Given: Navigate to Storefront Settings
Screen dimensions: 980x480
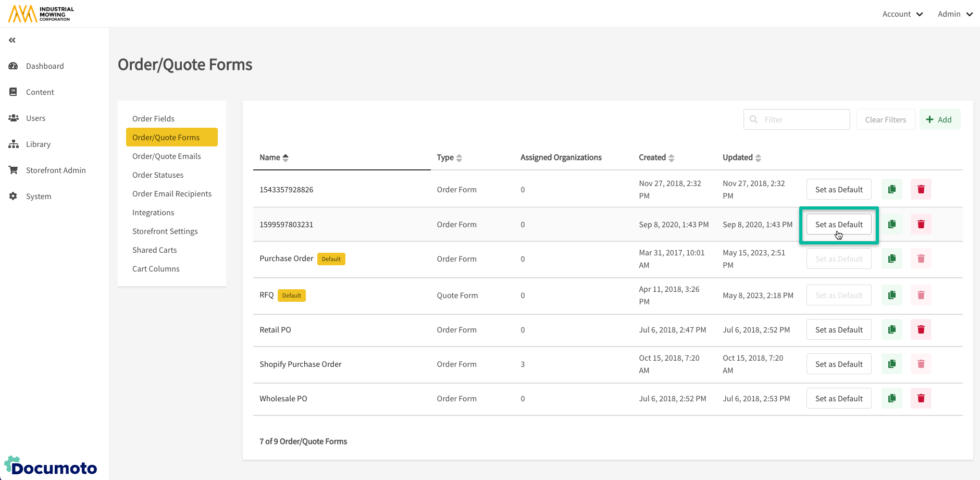Looking at the screenshot, I should click(x=165, y=231).
